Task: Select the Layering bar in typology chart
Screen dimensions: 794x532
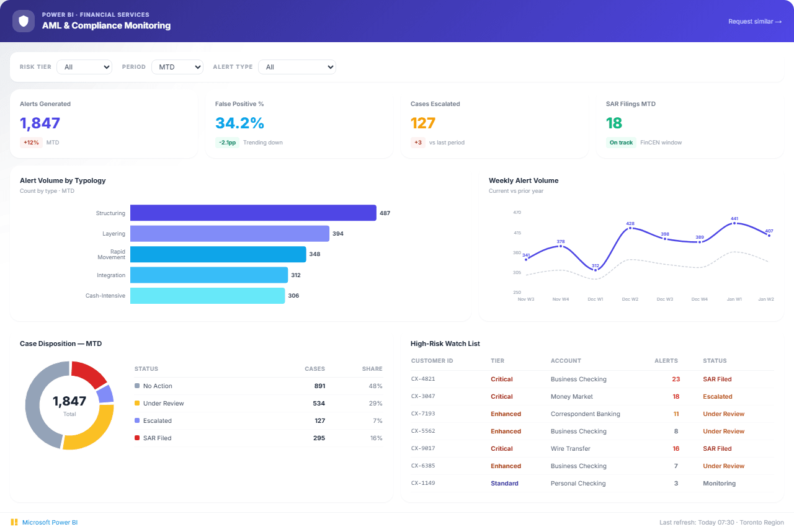Action: (230, 234)
